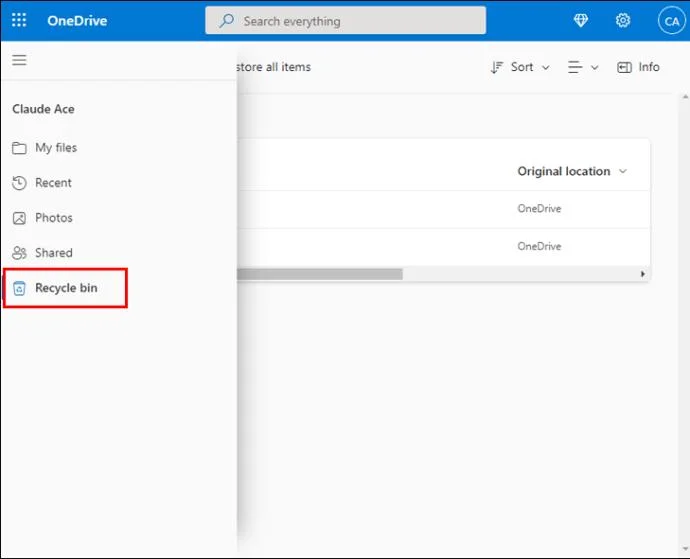Click the Recycle bin icon

point(19,288)
